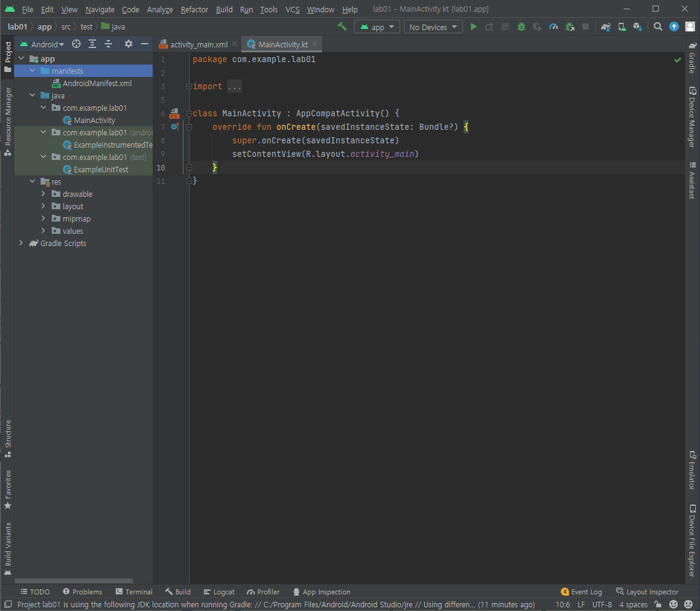Click the Select Opened File target icon
The height and width of the screenshot is (611, 700).
(76, 44)
